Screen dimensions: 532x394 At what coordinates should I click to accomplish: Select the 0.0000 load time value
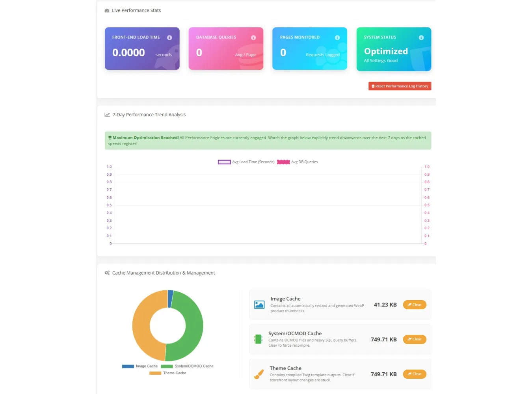point(128,52)
